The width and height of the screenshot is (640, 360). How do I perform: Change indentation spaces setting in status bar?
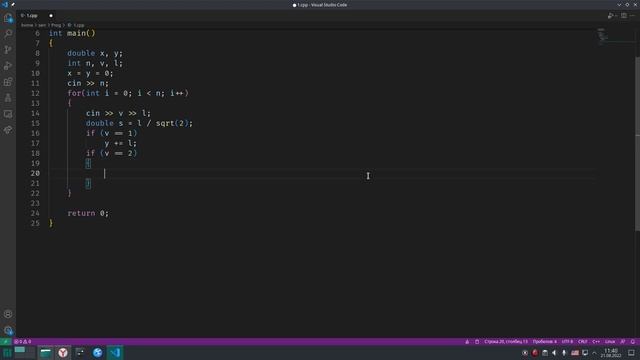pyautogui.click(x=544, y=342)
